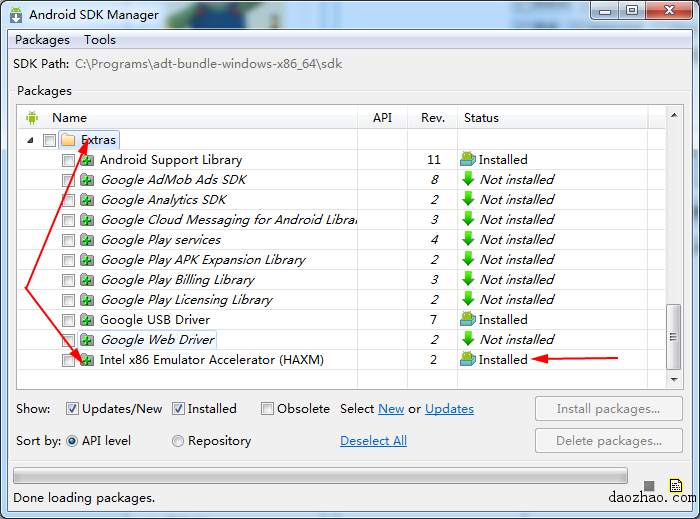
Task: Click the Status column header
Action: (x=553, y=117)
